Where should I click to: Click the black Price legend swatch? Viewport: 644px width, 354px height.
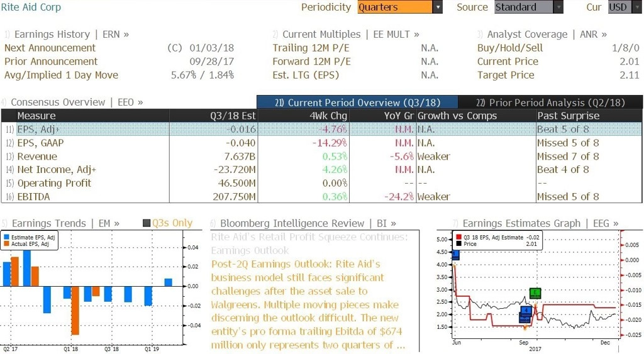coord(458,244)
